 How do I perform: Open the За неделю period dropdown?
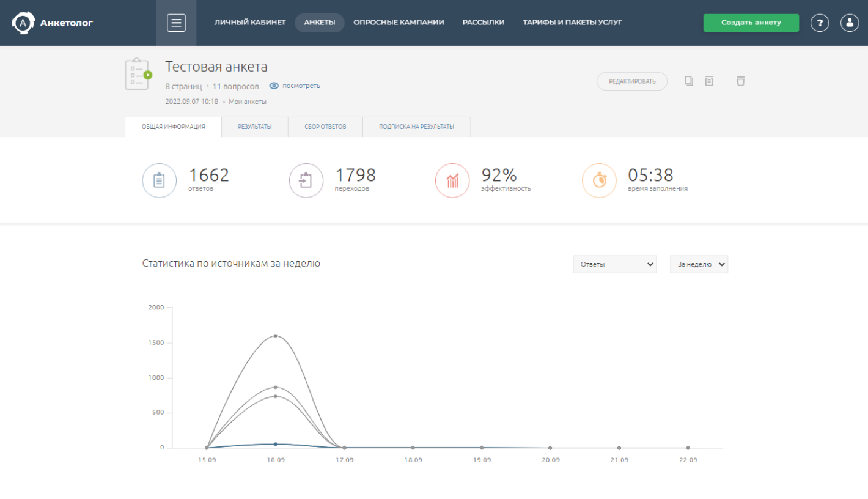[x=699, y=264]
